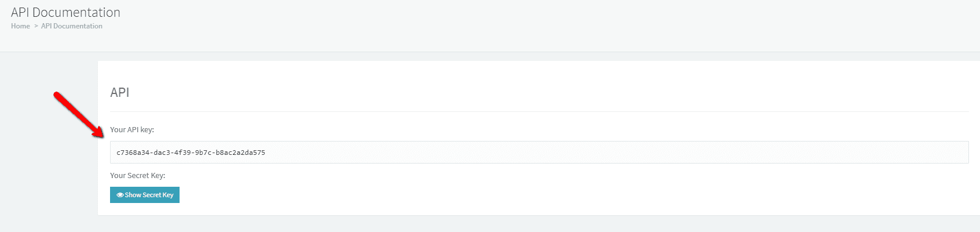Click the breadcrumb separator after Home
Image resolution: width=980 pixels, height=232 pixels.
tap(36, 26)
